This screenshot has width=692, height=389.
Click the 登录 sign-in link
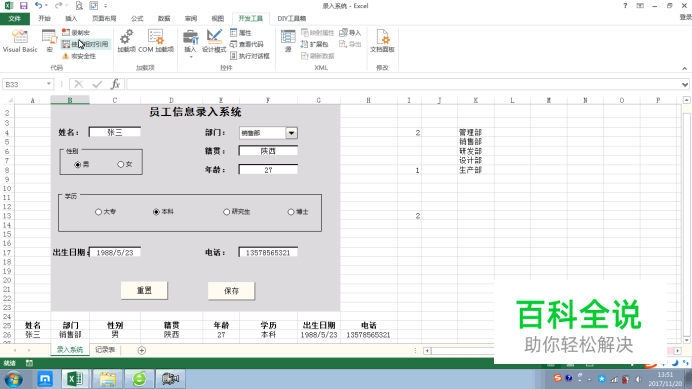click(685, 17)
